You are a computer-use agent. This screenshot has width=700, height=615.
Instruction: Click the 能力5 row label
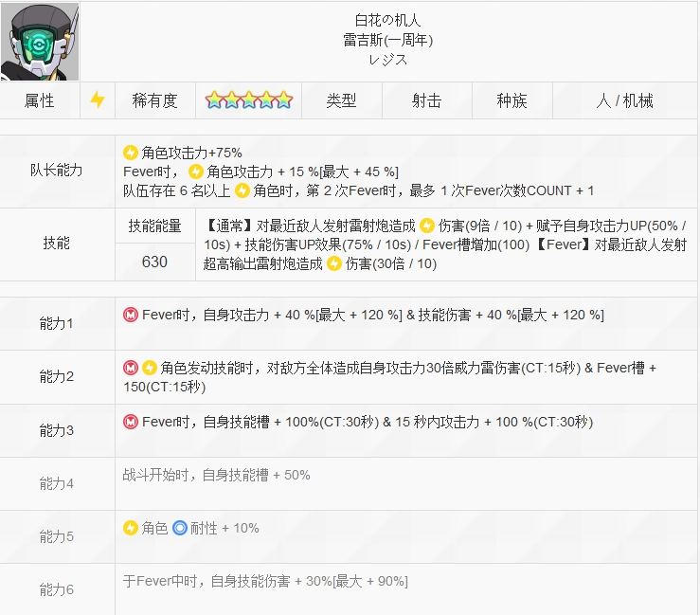pos(57,536)
